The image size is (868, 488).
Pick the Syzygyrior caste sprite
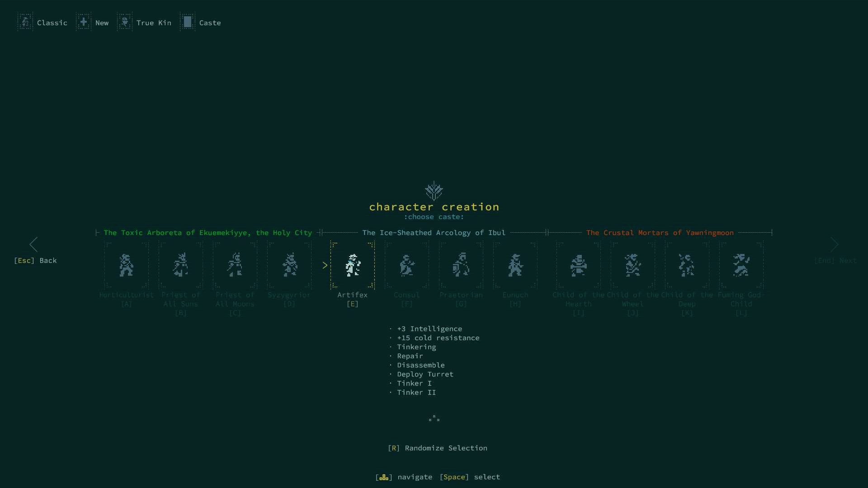pyautogui.click(x=289, y=265)
